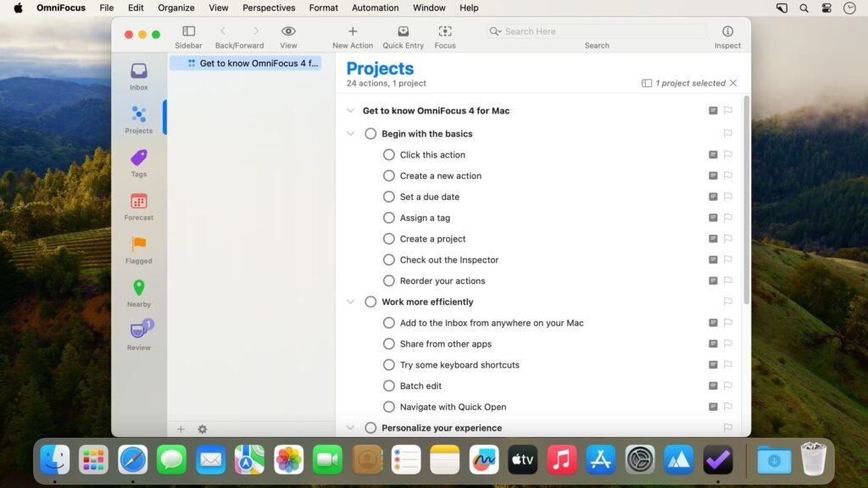Select the Tags perspective in the sidebar
The height and width of the screenshot is (488, 868).
pos(138,162)
